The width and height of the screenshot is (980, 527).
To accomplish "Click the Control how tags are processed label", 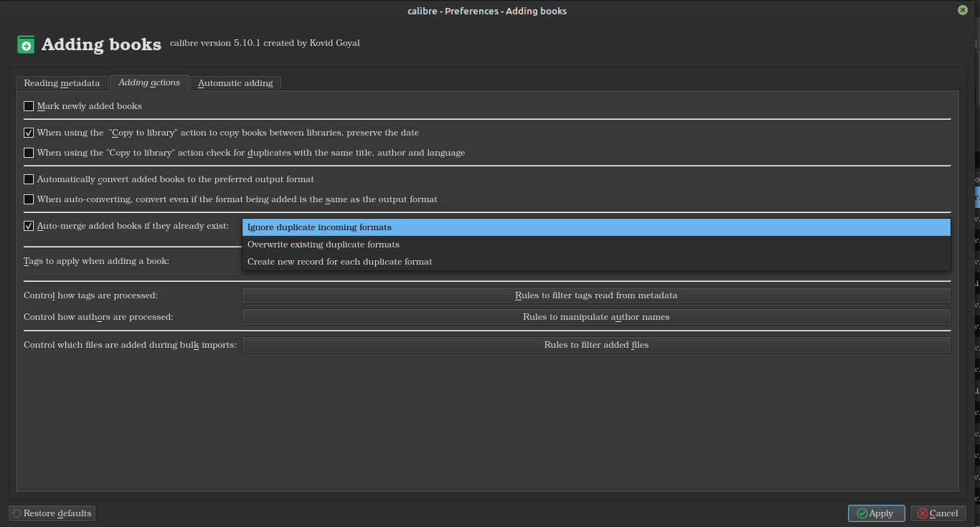I will click(x=90, y=295).
